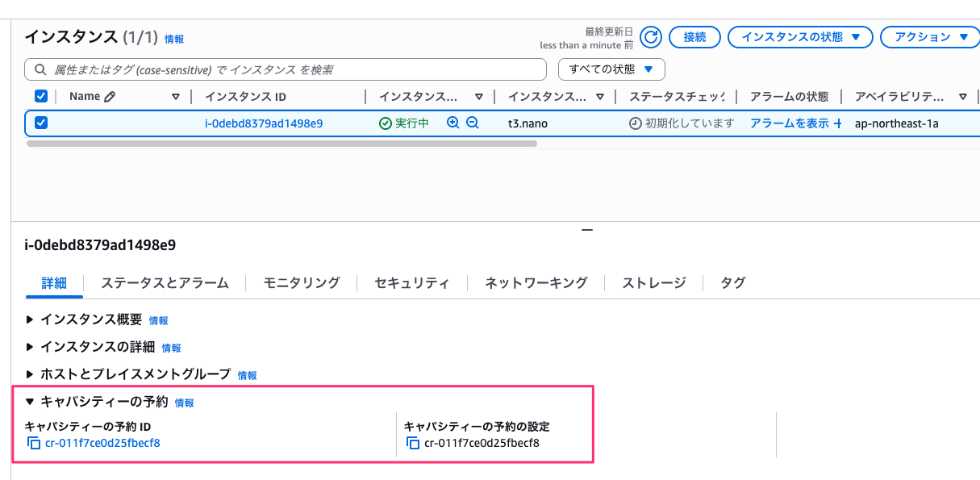Image resolution: width=980 pixels, height=480 pixels.
Task: Toggle the select-all checkbox in table header
Action: tap(41, 97)
